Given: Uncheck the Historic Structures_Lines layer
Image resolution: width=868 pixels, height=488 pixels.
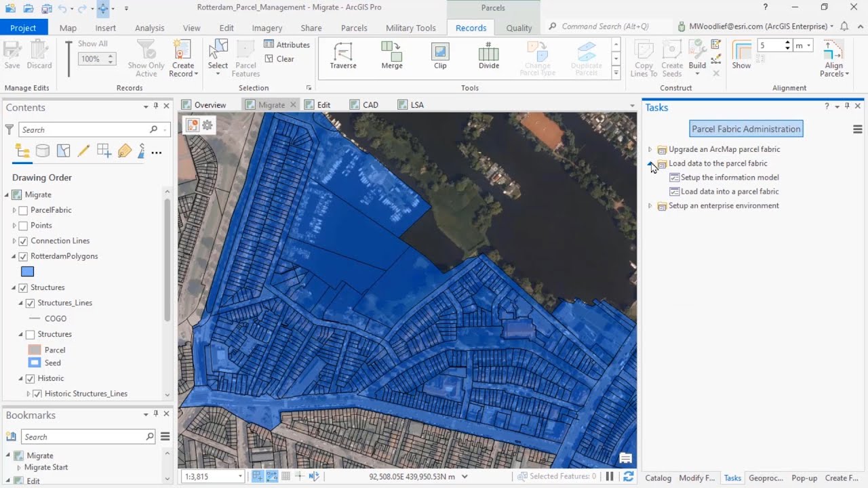Looking at the screenshot, I should [37, 394].
